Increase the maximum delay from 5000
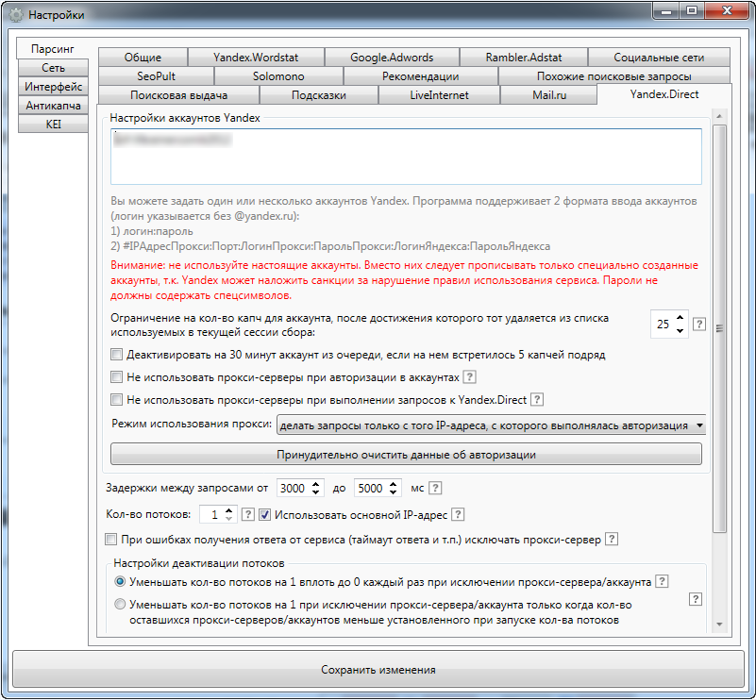This screenshot has width=756, height=700. tap(394, 484)
